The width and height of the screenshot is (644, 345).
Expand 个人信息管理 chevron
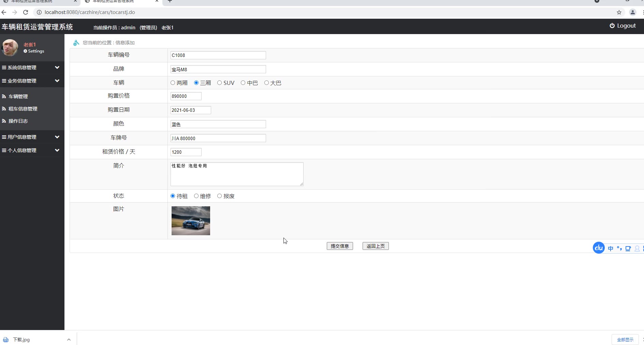57,150
